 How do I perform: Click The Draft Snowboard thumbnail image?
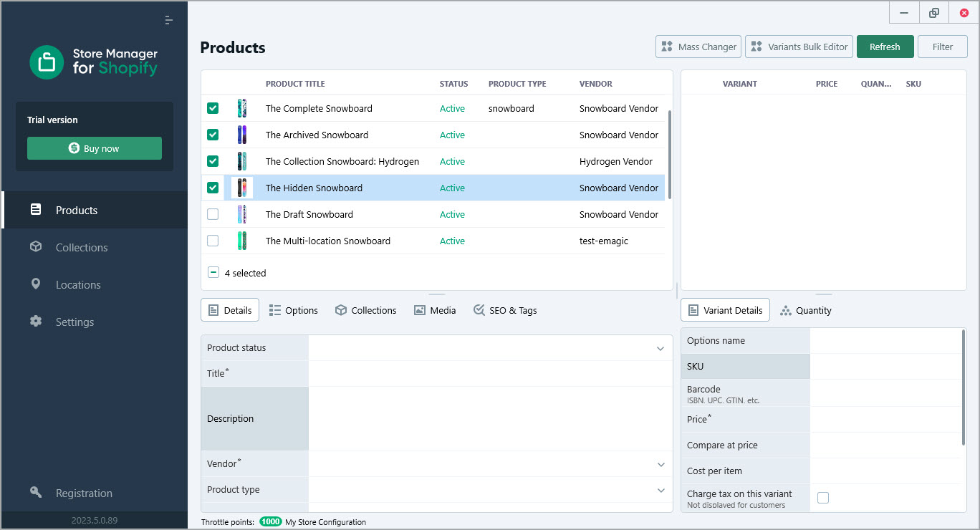pyautogui.click(x=242, y=214)
